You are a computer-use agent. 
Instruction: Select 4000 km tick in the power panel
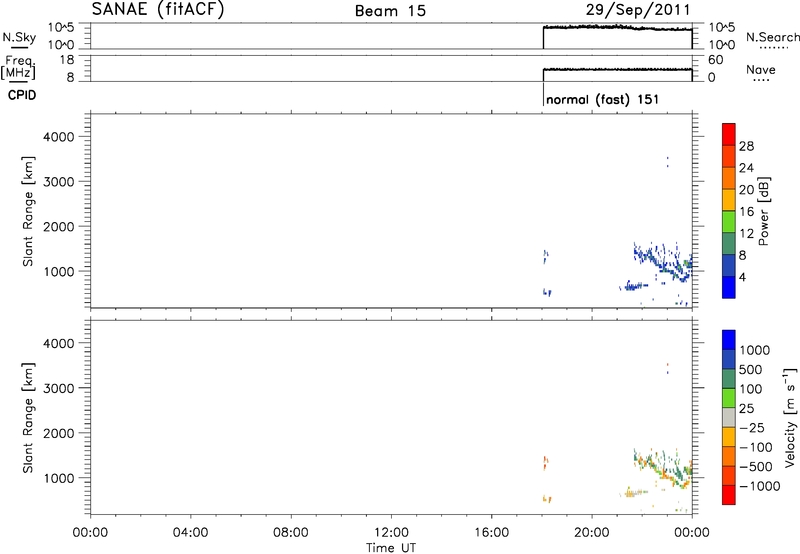pos(59,137)
